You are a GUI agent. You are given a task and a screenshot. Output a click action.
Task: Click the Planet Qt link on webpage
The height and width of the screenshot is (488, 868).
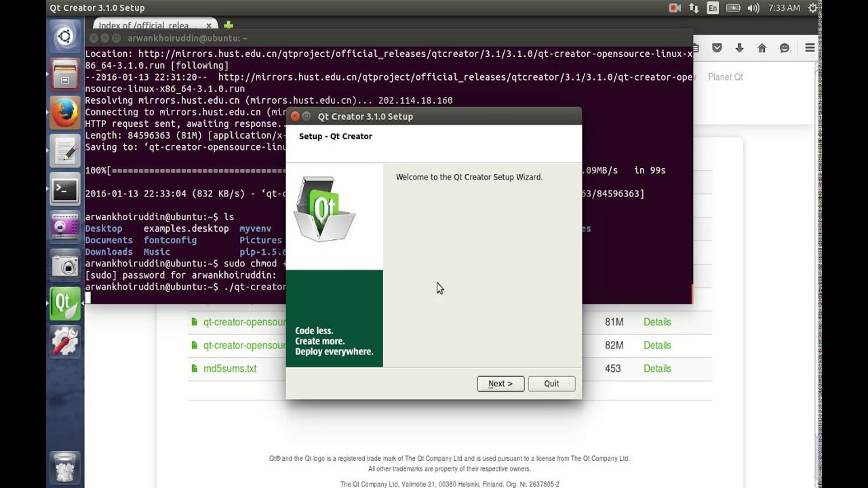(726, 77)
